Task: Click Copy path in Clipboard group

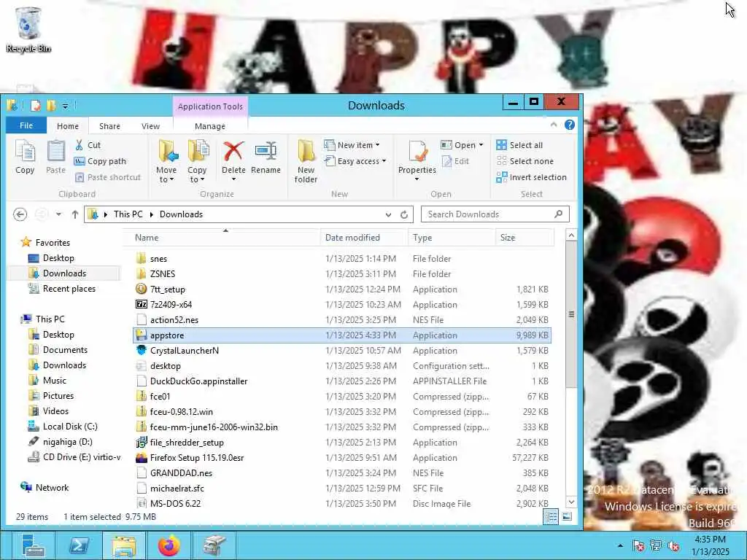Action: [101, 161]
